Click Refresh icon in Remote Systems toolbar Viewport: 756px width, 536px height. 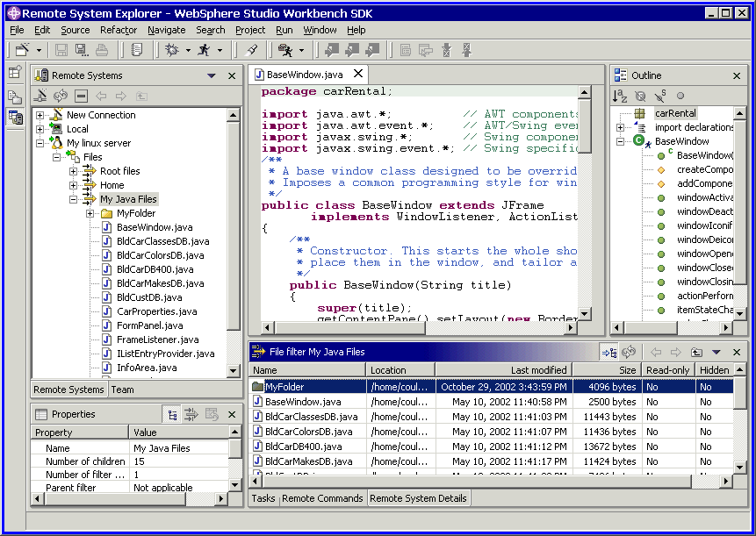pos(61,96)
